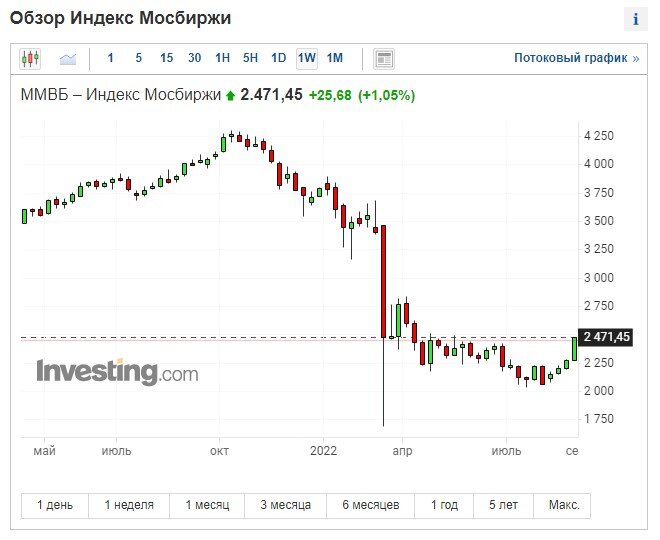Click the (+1,05%) percent change
660x540 pixels.
tap(386, 95)
